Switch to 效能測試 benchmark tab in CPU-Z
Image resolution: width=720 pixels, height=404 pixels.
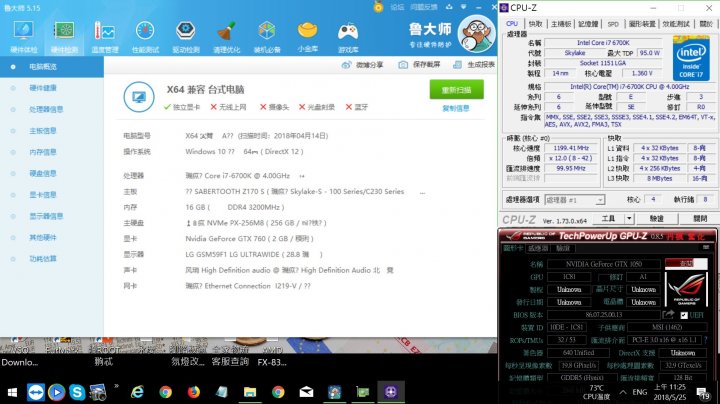click(676, 24)
